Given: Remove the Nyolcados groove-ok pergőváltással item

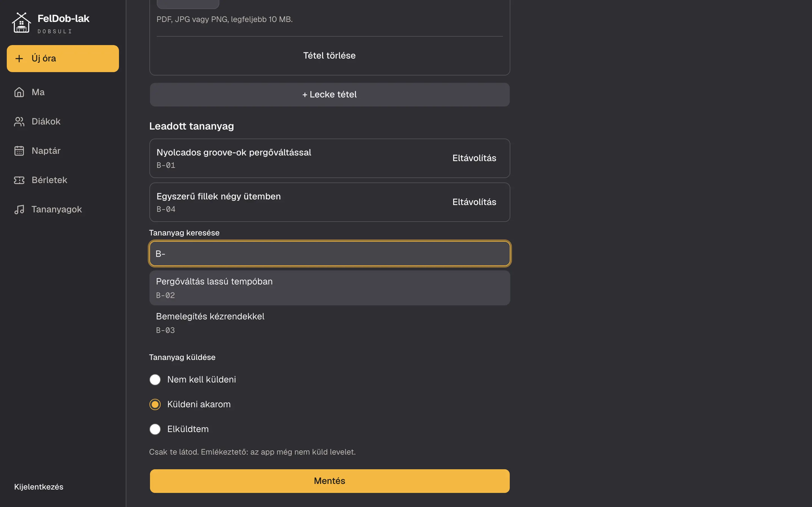Looking at the screenshot, I should tap(474, 158).
